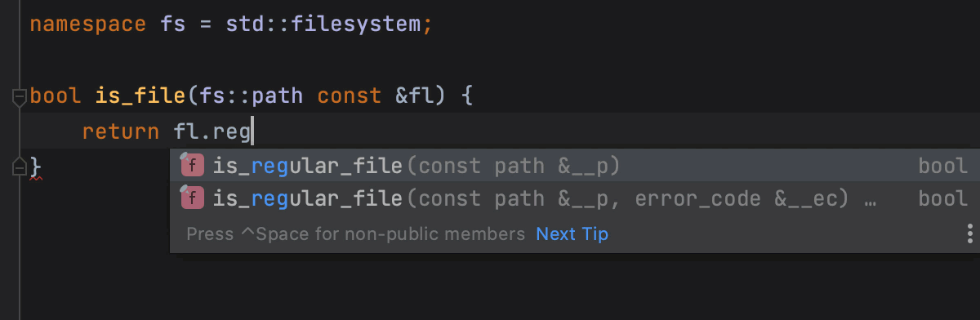Viewport: 980px width, 320px height.
Task: Click the fold marker beside the closing brace
Action: 20,166
